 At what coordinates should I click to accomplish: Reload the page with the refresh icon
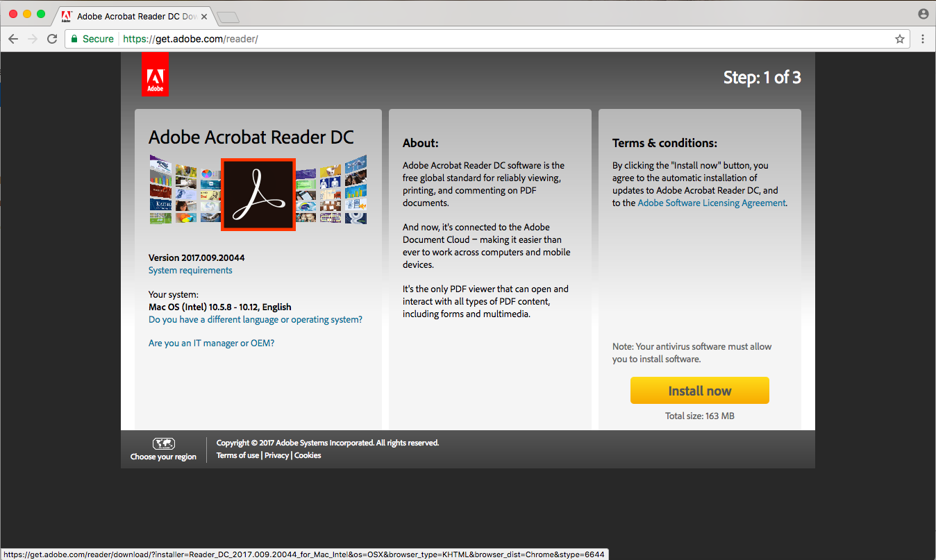(x=52, y=39)
